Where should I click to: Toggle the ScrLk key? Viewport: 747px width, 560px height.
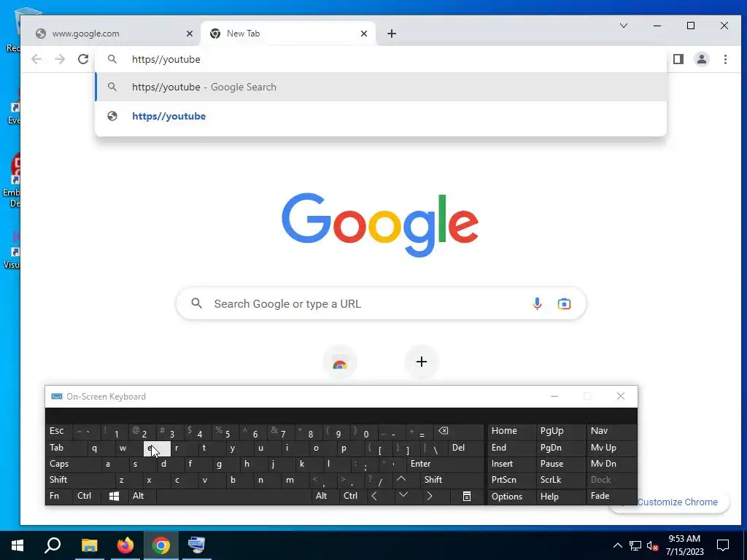click(x=560, y=480)
